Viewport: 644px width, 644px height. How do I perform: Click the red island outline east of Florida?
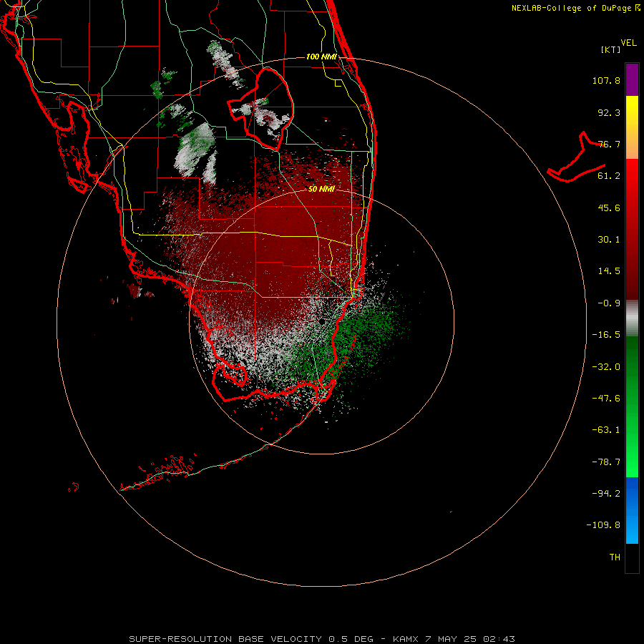[577, 157]
